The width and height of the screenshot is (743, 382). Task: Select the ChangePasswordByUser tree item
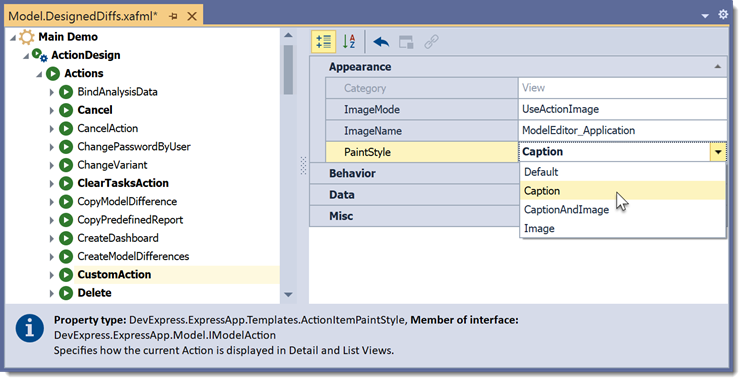point(134,147)
